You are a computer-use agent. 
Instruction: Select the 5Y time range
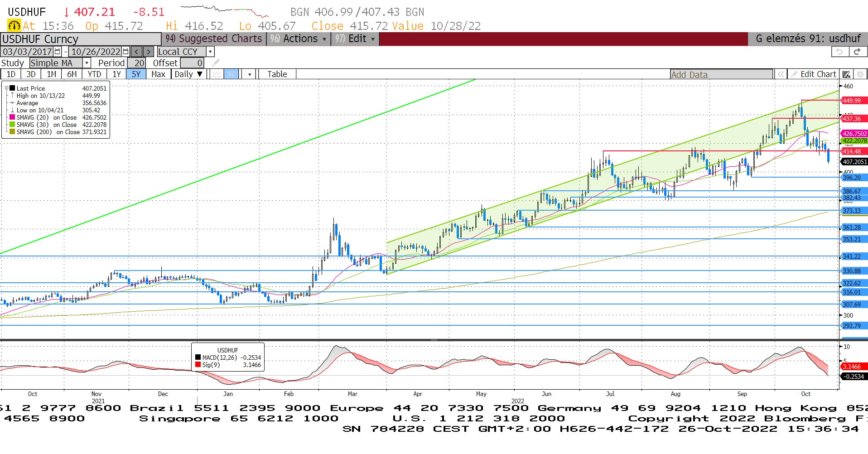tap(136, 74)
